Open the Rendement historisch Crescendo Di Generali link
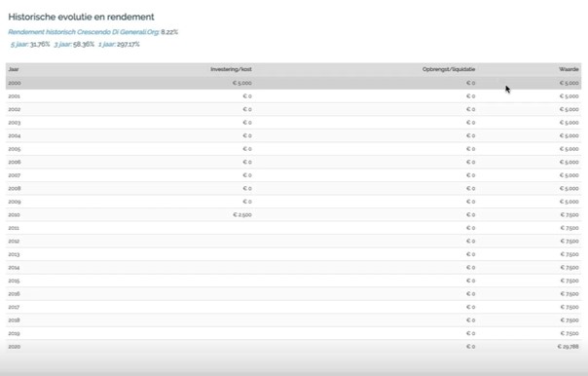Viewport: 588px width, 376px height. click(x=84, y=32)
